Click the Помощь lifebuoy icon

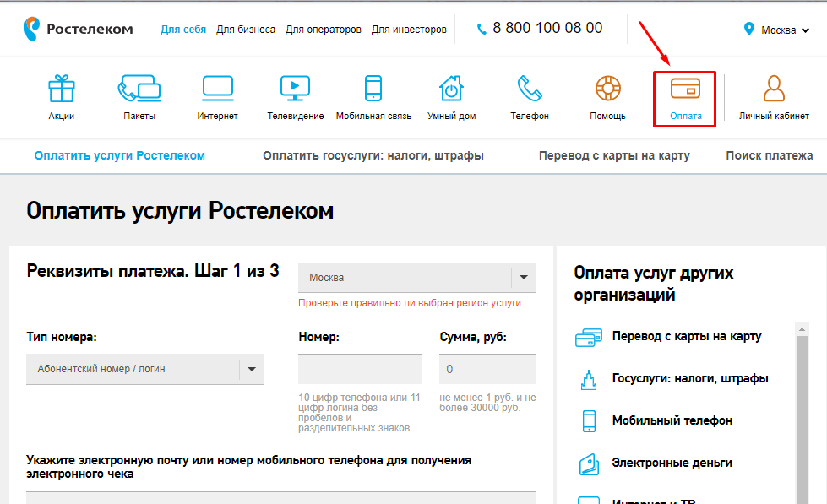click(607, 89)
